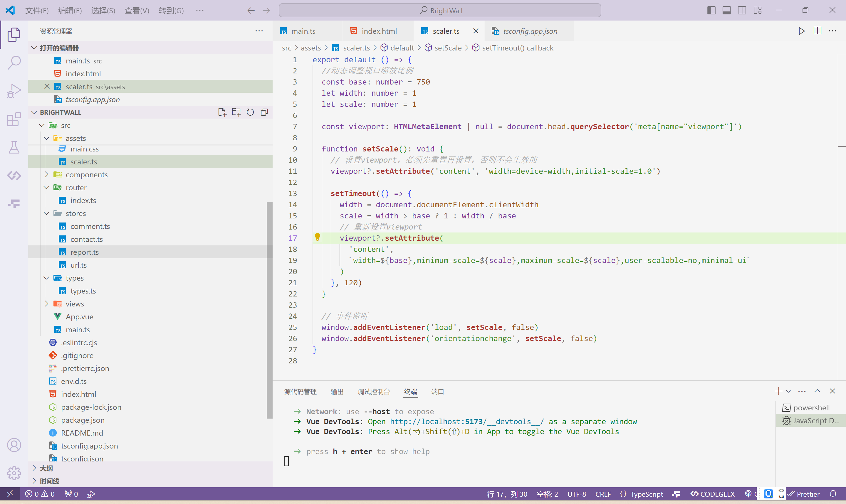Click the lightbulb code action icon
The width and height of the screenshot is (846, 504).
(317, 237)
